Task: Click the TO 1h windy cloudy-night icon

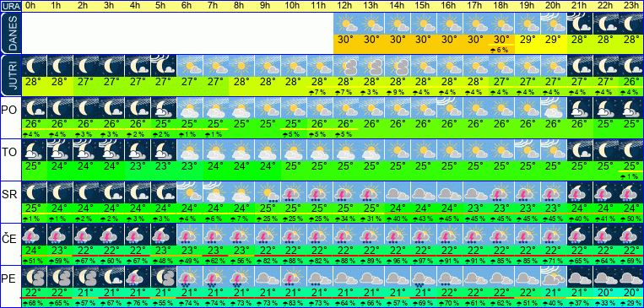Action: [60, 150]
